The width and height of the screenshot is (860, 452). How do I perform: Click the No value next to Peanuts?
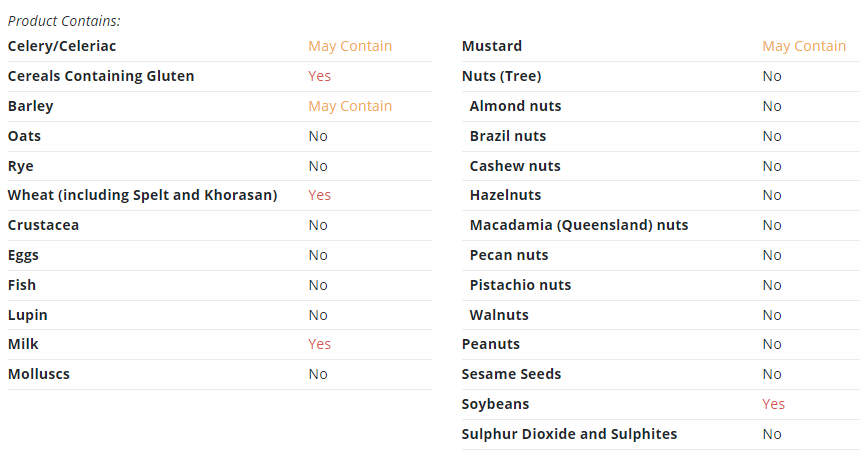coord(772,344)
